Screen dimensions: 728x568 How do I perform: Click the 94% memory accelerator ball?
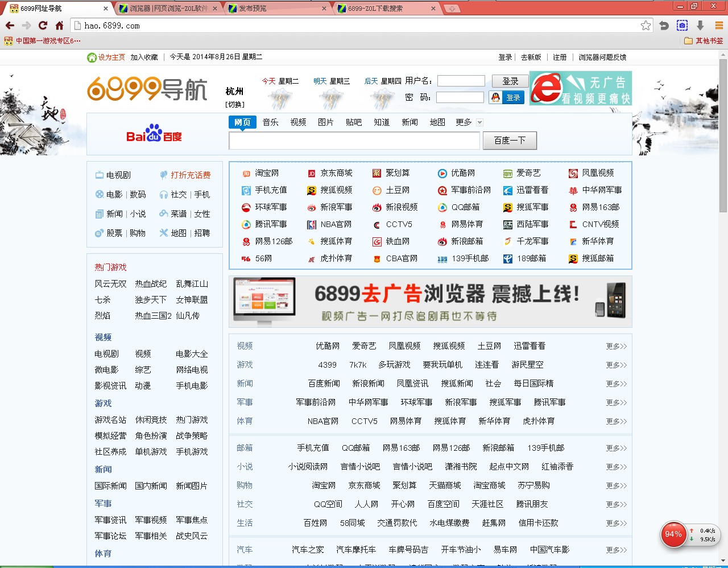pos(673,534)
